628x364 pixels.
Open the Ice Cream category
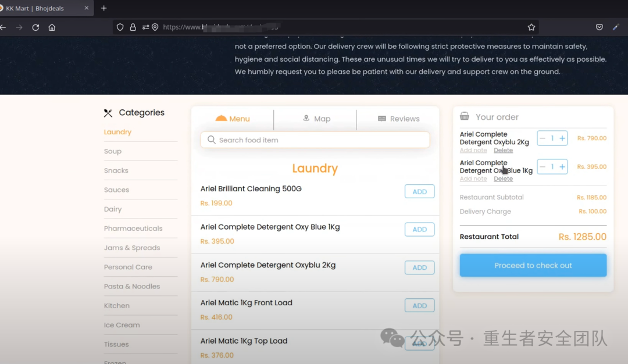pyautogui.click(x=122, y=325)
